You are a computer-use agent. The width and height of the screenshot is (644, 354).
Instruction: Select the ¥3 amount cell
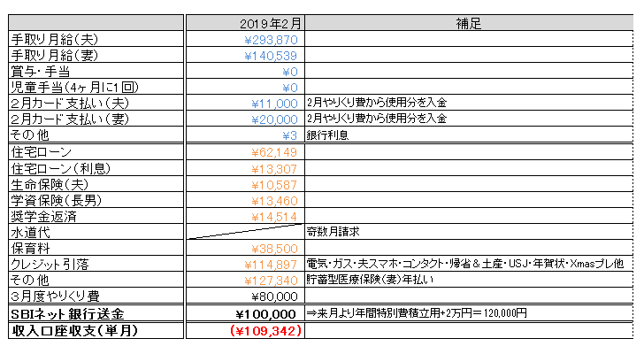point(245,135)
